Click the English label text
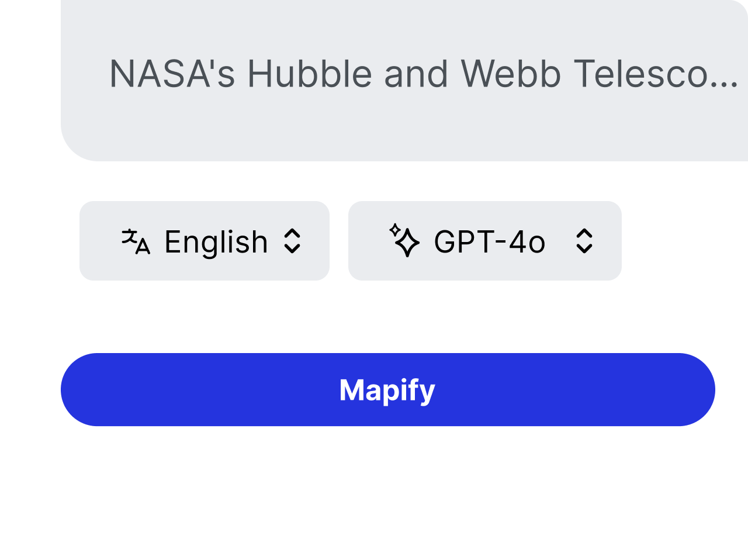748x560 pixels. click(215, 242)
